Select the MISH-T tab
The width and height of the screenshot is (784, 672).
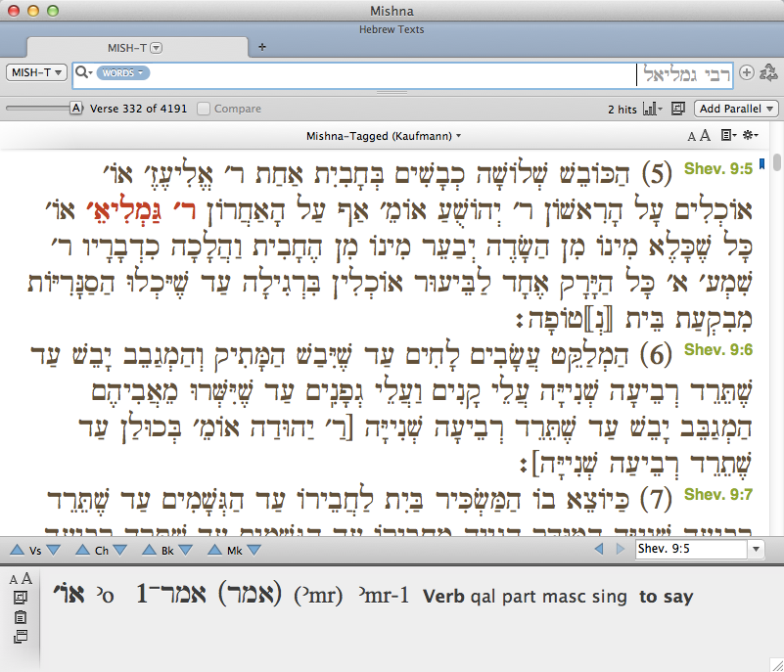135,48
